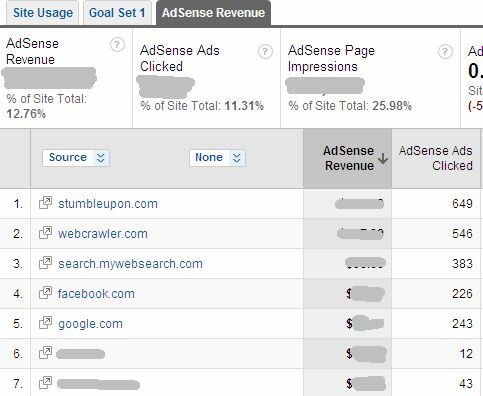The width and height of the screenshot is (483, 396).
Task: Switch to the Goal Set 1 tab
Action: click(117, 13)
